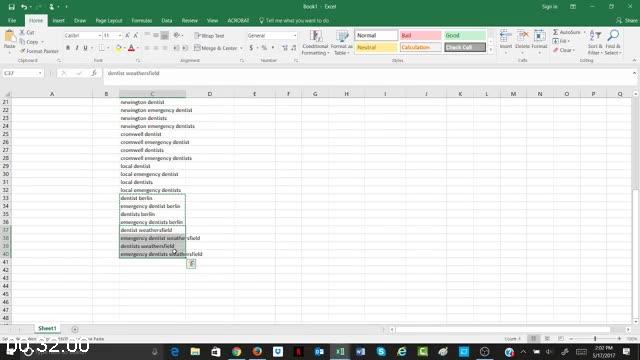The height and width of the screenshot is (360, 640).
Task: Open the File tab
Action: [12, 20]
